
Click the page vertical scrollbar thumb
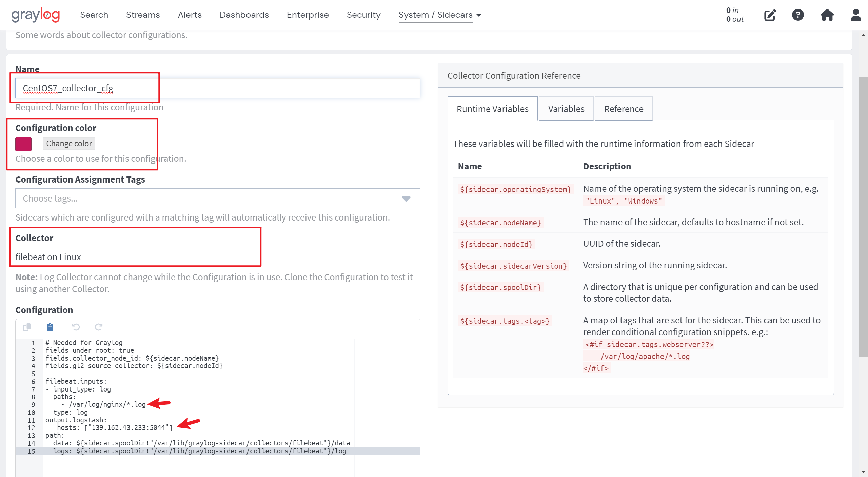tap(863, 217)
